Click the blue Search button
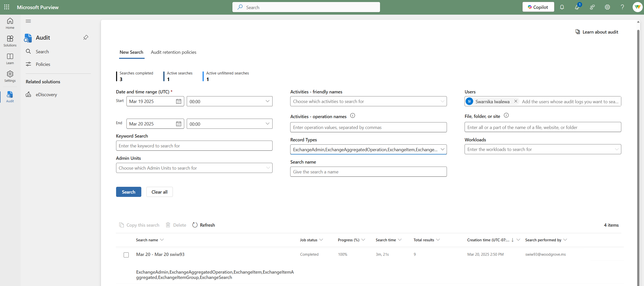Viewport: 644px width, 286px height. pyautogui.click(x=128, y=192)
